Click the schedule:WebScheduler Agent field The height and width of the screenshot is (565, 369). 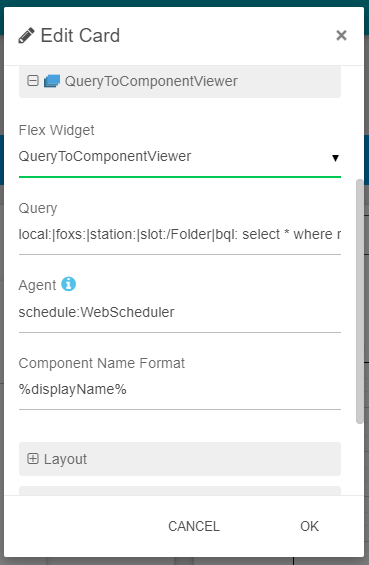pos(180,312)
